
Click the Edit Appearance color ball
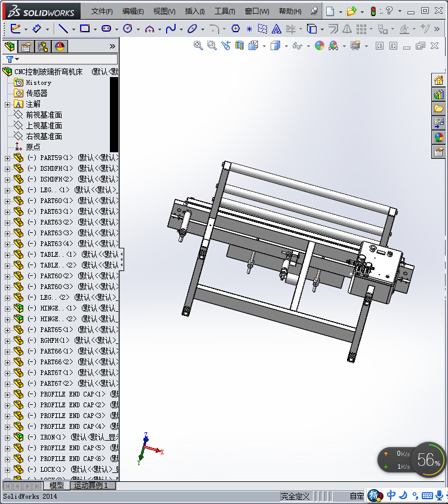(x=320, y=45)
